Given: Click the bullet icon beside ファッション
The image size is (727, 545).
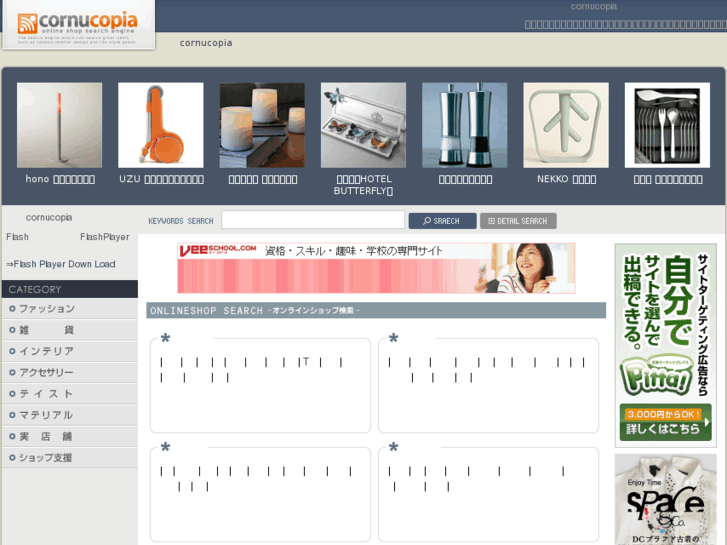Looking at the screenshot, I should pyautogui.click(x=12, y=308).
